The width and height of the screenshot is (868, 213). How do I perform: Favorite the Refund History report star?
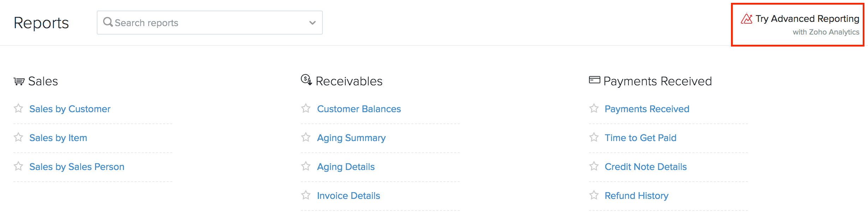pyautogui.click(x=594, y=195)
